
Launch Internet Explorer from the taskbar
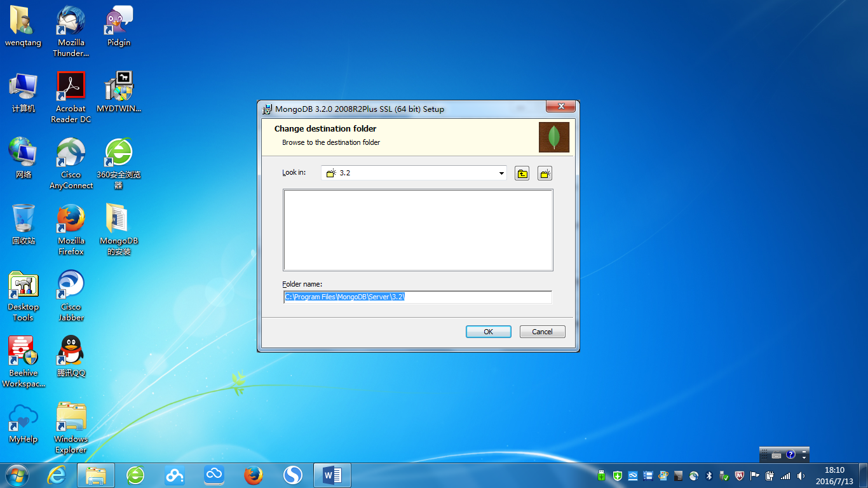(57, 475)
